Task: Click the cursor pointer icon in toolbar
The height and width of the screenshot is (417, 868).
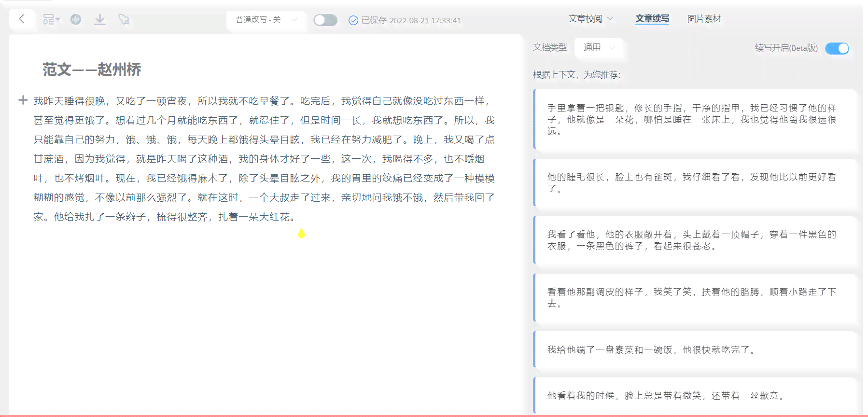Action: tap(124, 19)
